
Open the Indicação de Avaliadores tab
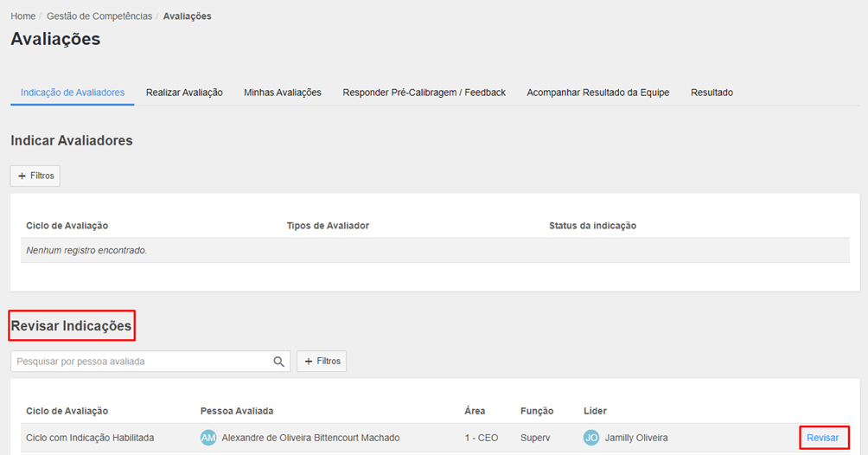(73, 93)
